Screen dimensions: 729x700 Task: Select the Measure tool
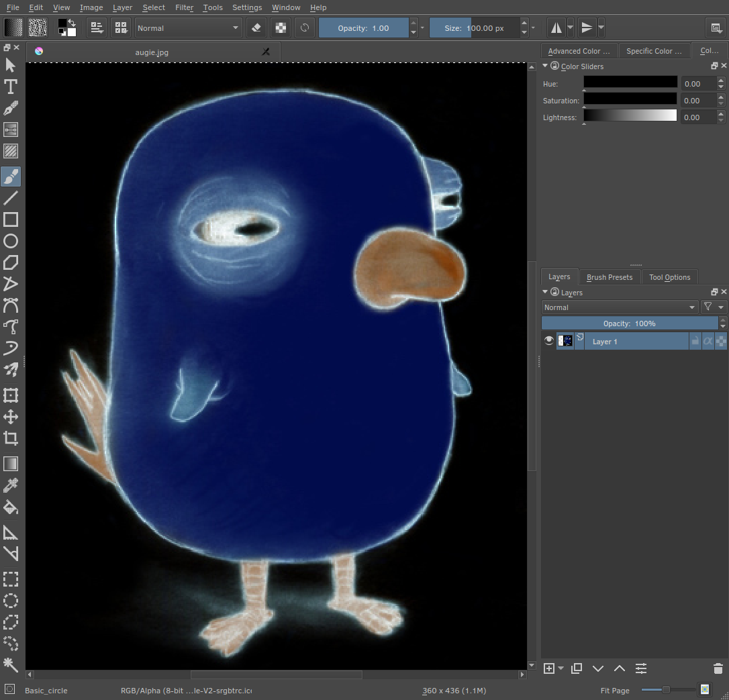[x=10, y=554]
